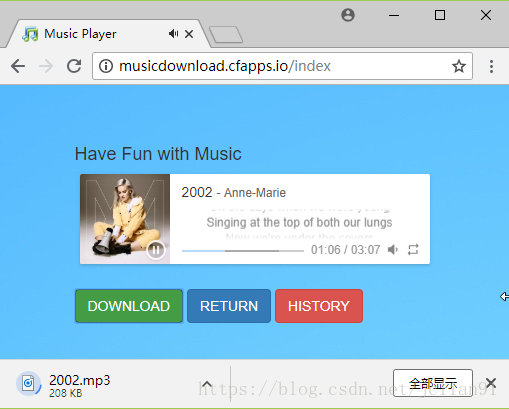Click the browser forward arrow
Viewport: 509px width, 409px height.
tap(46, 66)
